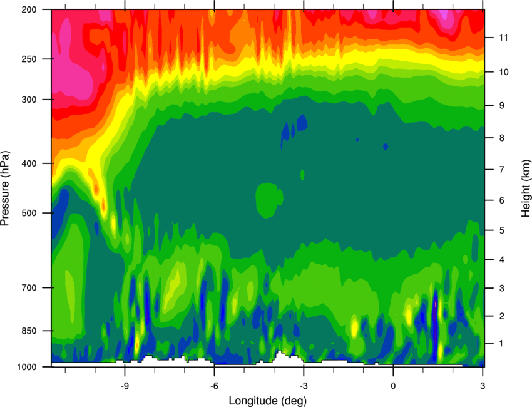Click the 6 km height label
Screen dimensions: 532x407
501,200
